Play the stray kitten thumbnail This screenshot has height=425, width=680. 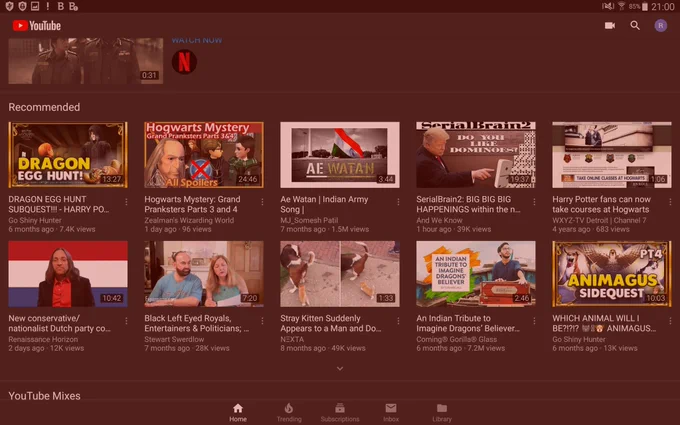(x=340, y=274)
